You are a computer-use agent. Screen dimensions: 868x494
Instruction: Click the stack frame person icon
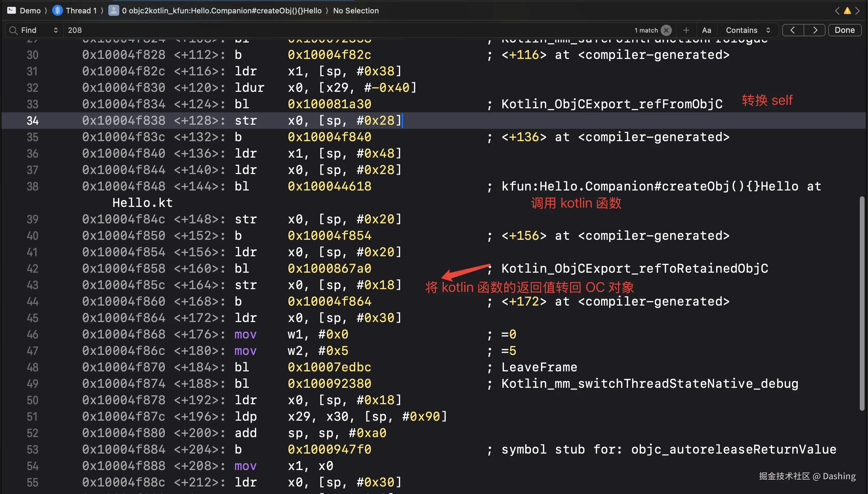coord(113,10)
